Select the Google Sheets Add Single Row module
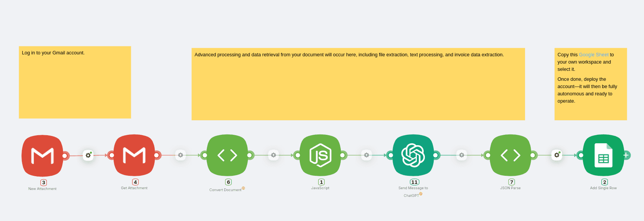Image resolution: width=644 pixels, height=221 pixels. pos(603,155)
